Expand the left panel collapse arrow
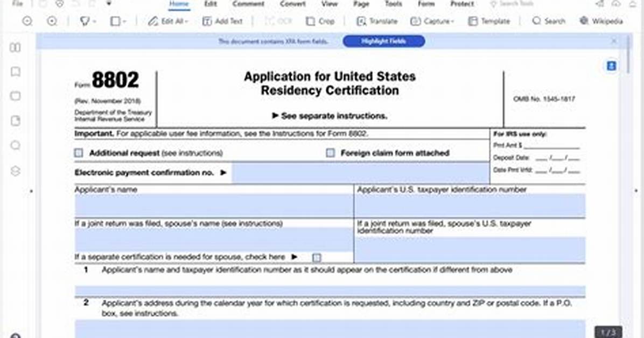 click(32, 191)
